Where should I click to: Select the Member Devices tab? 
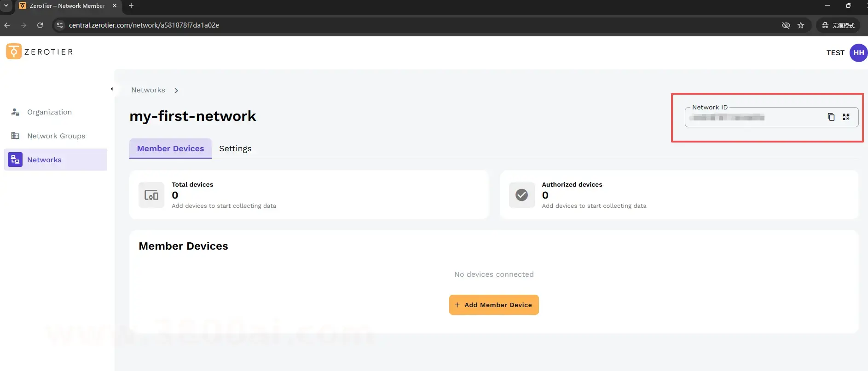click(170, 148)
